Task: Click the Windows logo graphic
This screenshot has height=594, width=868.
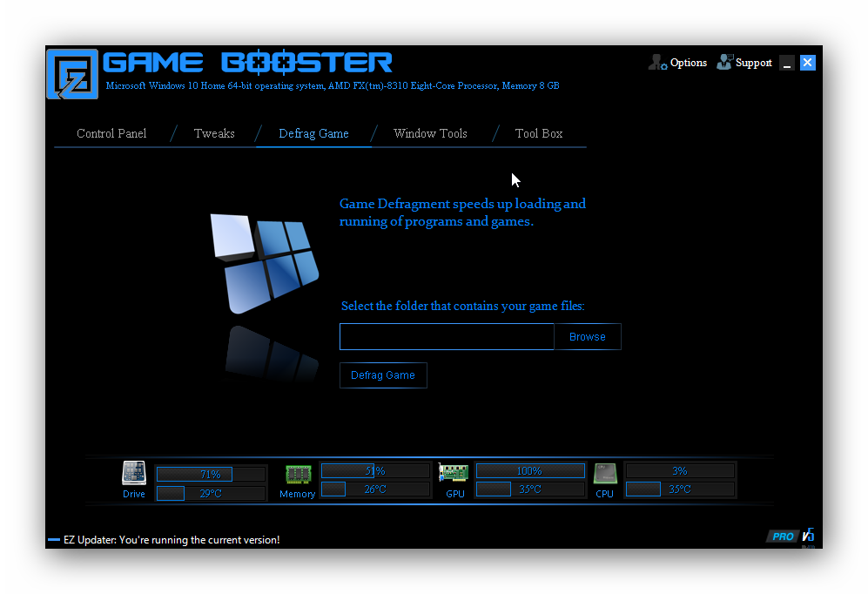Action: [x=265, y=263]
